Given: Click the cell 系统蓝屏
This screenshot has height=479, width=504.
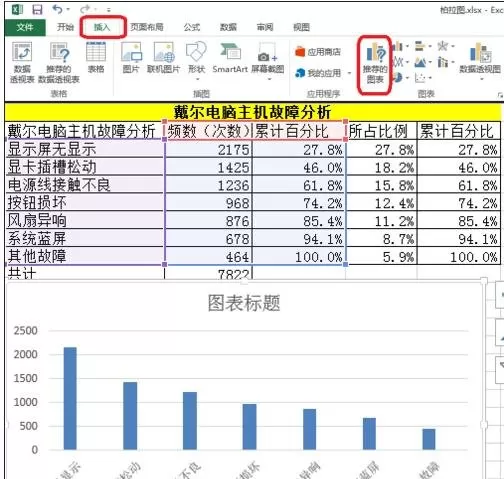Looking at the screenshot, I should click(x=85, y=238).
